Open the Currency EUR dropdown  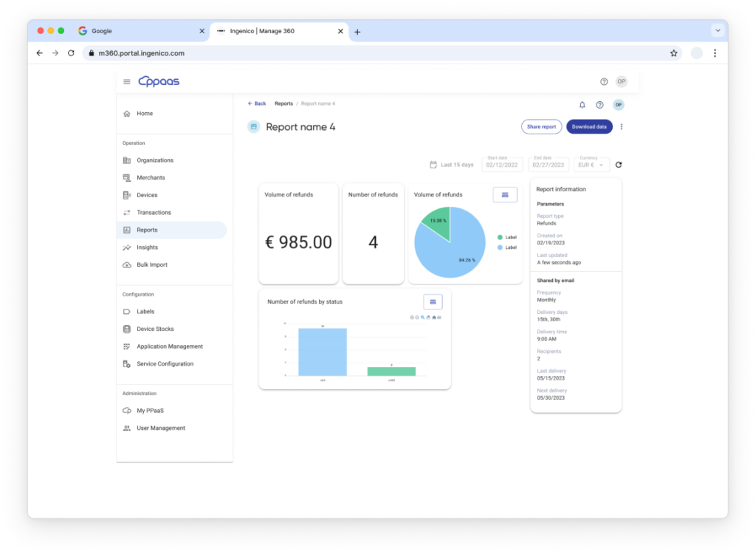pyautogui.click(x=592, y=165)
